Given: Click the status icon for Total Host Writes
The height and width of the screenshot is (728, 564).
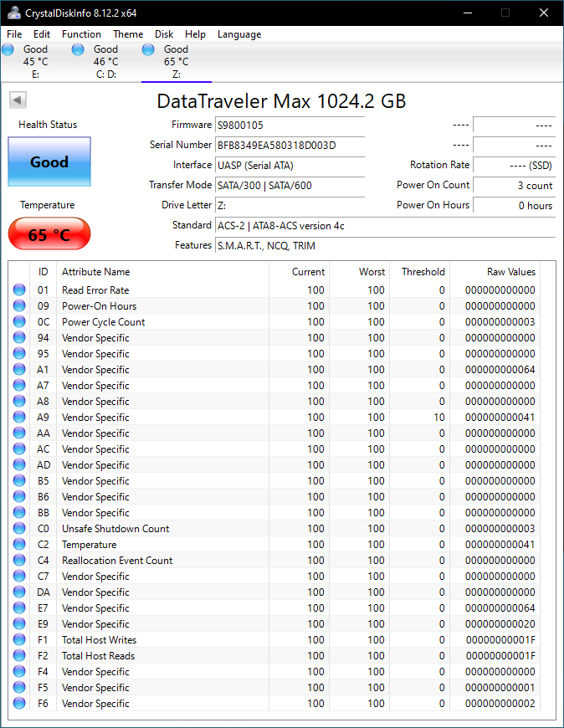Looking at the screenshot, I should [x=19, y=639].
